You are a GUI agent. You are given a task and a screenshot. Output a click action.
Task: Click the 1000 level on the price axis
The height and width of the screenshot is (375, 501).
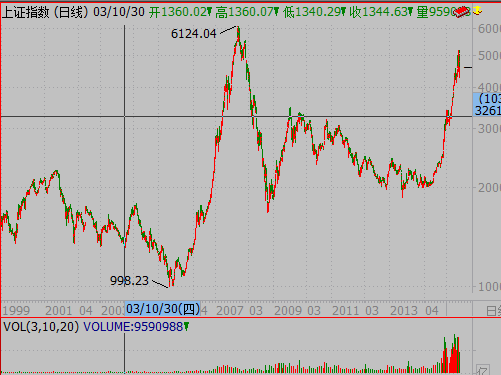489,287
